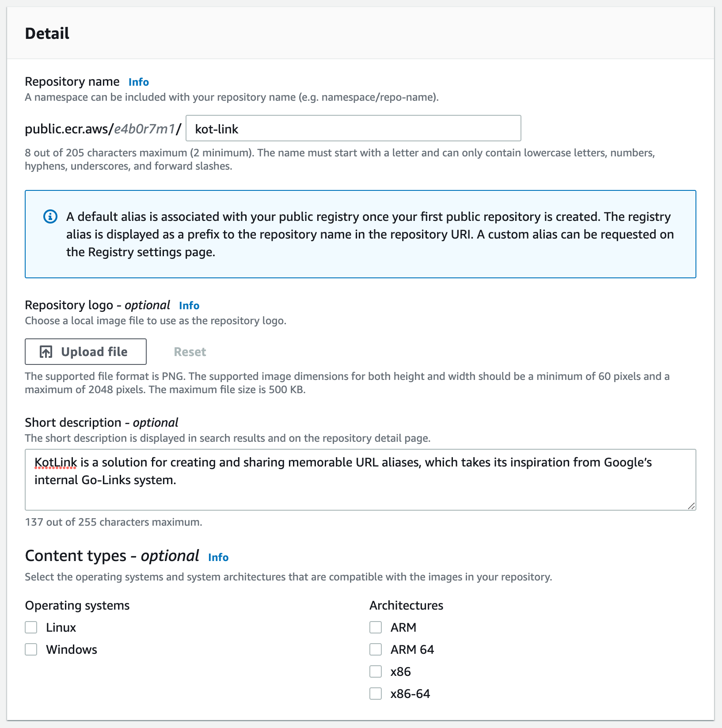
Task: Check the Linux operating system box
Action: pos(31,627)
